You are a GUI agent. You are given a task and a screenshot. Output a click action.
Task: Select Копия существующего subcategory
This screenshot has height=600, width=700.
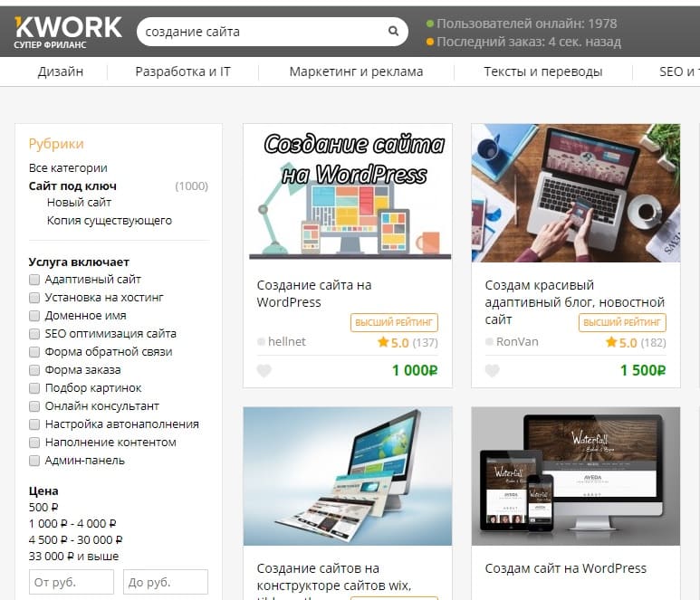tap(109, 221)
